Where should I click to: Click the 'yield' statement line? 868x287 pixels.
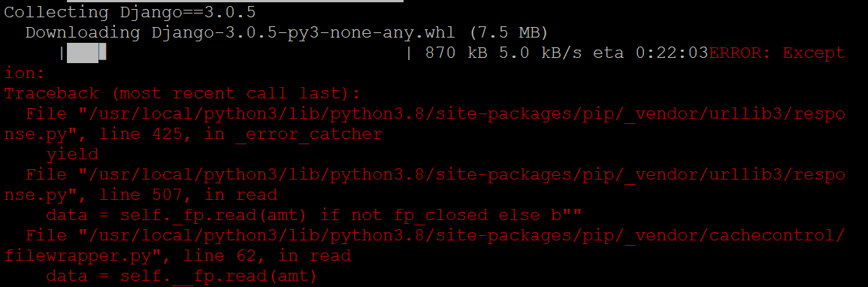[72, 154]
